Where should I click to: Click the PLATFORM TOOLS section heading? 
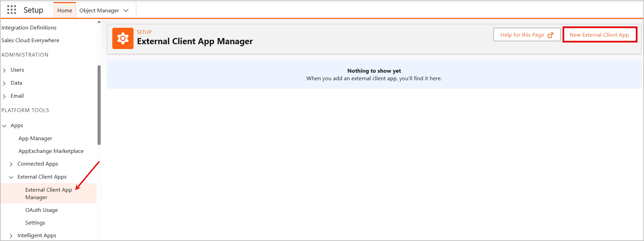tap(25, 110)
